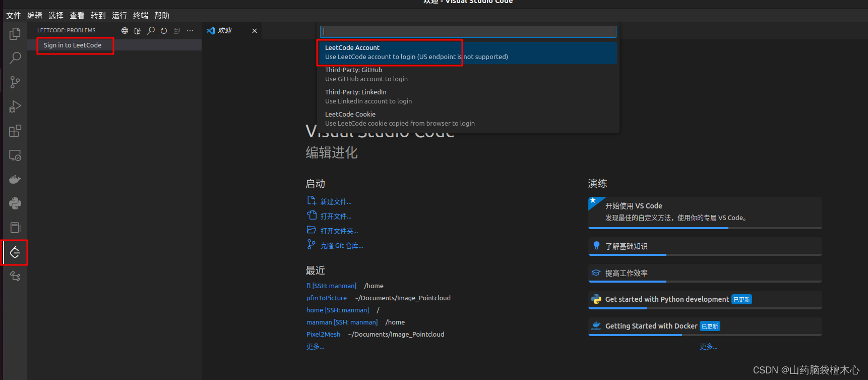Open recent home [SSH: manman]
The width and height of the screenshot is (868, 380).
point(338,310)
